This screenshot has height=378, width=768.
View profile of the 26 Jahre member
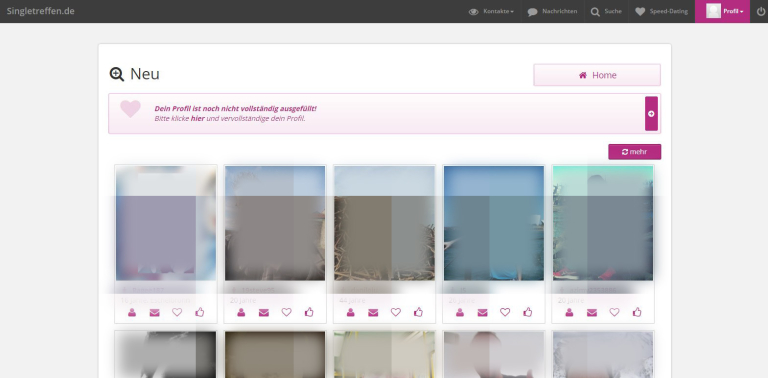click(459, 312)
